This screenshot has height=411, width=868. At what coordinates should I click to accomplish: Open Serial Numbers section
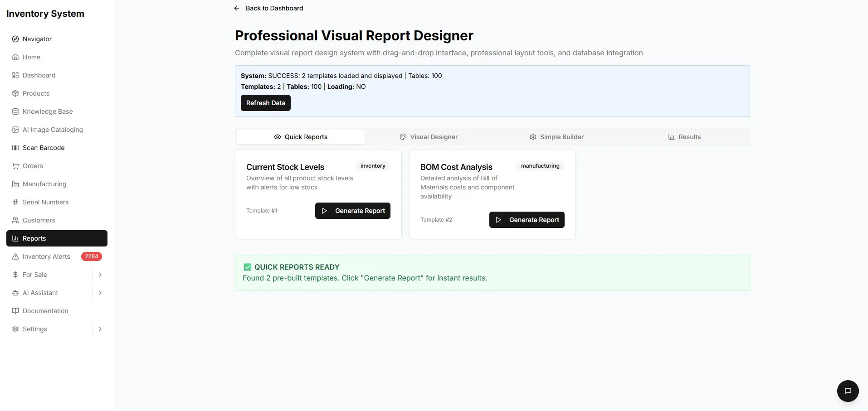pos(57,202)
